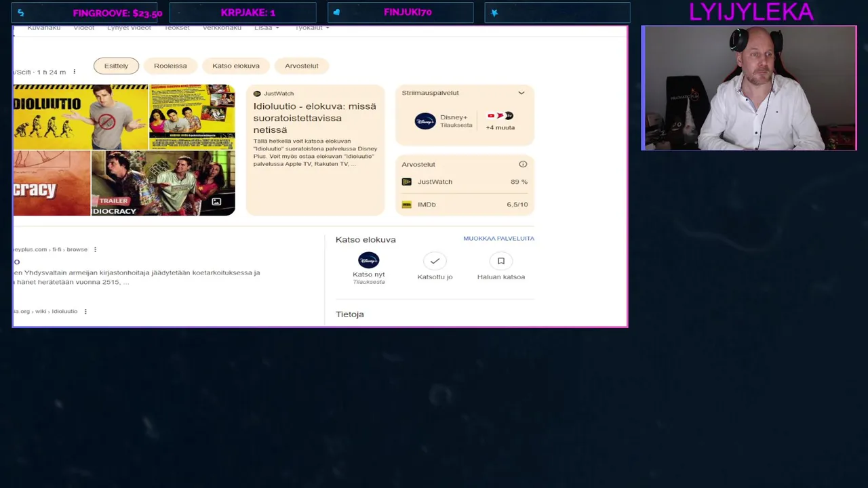Screen dimensions: 868x488
Task: Click the 'LYIJYLEKA' channel title
Action: [x=751, y=12]
